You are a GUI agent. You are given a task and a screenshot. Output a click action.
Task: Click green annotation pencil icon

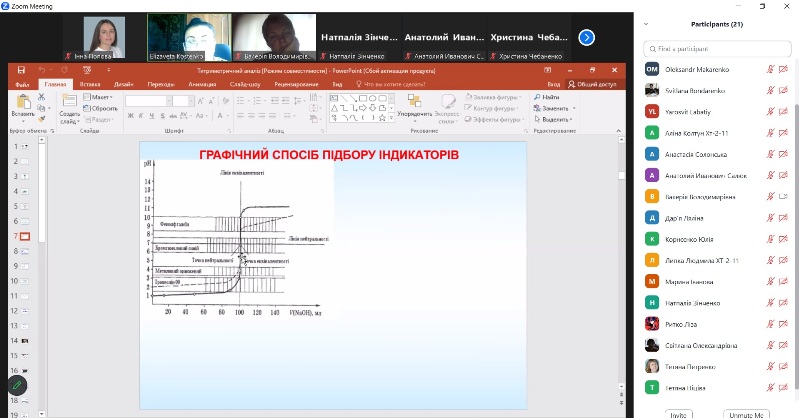tap(17, 384)
